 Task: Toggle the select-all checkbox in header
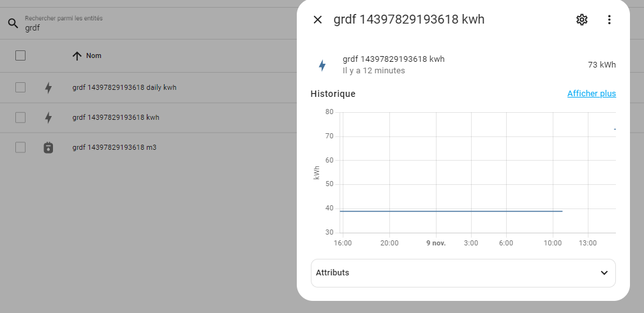click(20, 55)
